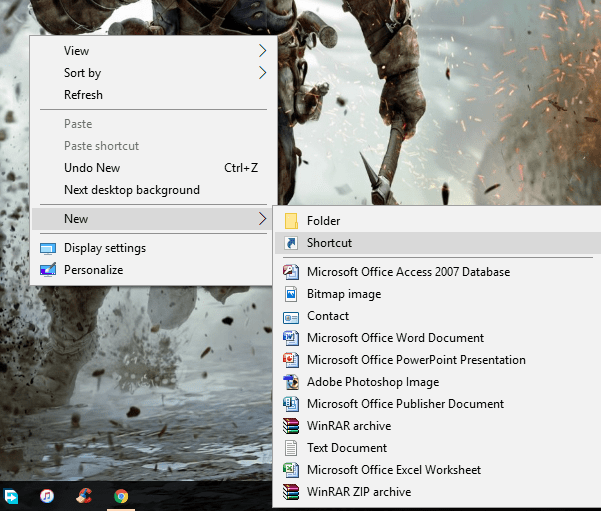Expand the New submenu chevron
The height and width of the screenshot is (511, 601).
coord(262,219)
